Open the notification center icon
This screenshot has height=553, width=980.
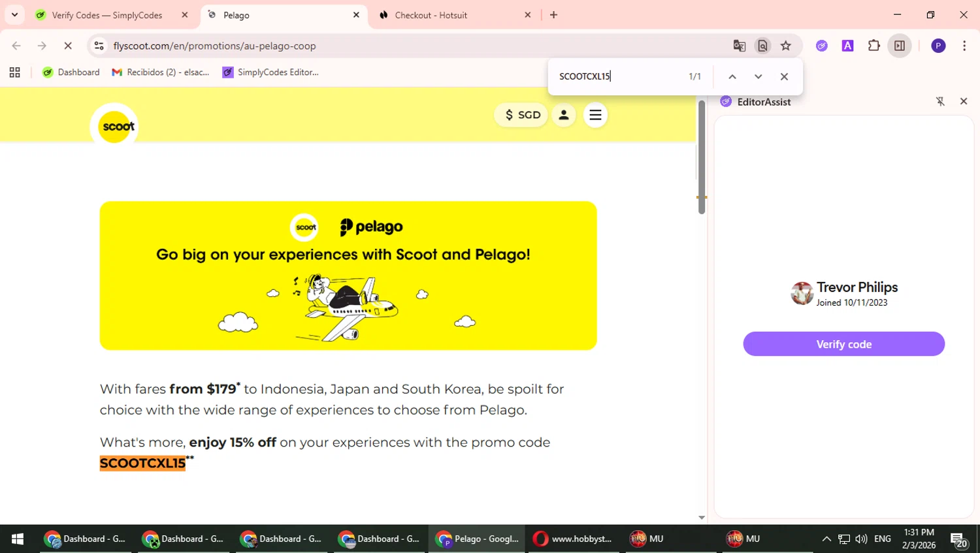(959, 539)
